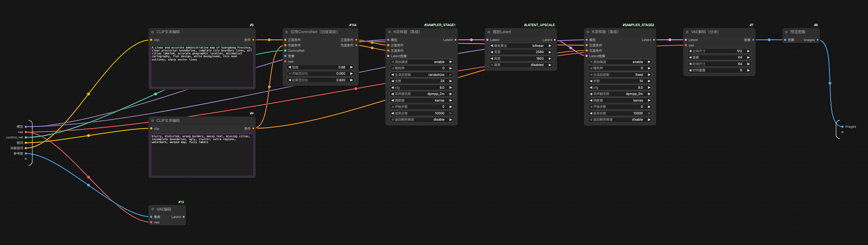The image size is (868, 245).
Task: Collapse the 缩放Latent node using its header dot
Action: (x=489, y=32)
